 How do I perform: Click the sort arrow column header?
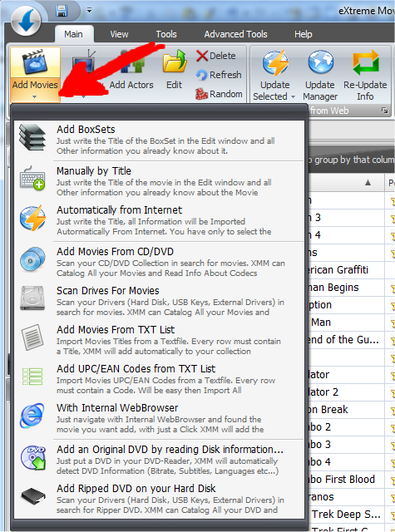point(368,183)
